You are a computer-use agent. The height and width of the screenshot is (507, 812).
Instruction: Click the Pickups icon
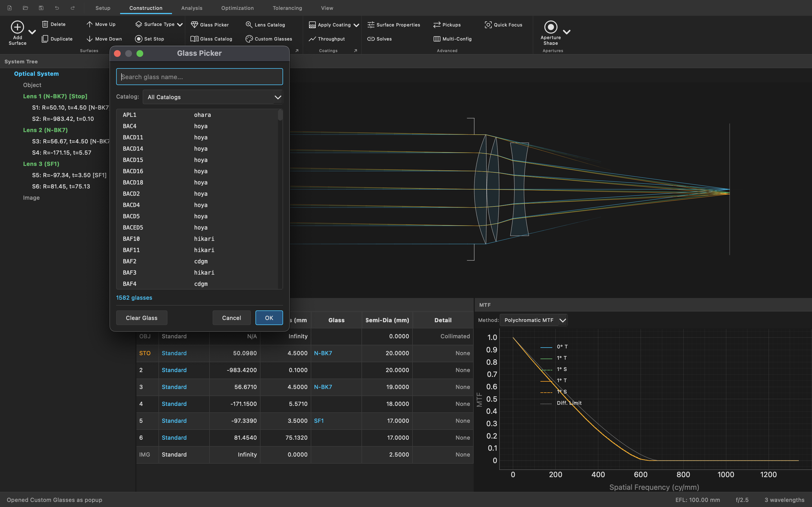[x=436, y=25]
